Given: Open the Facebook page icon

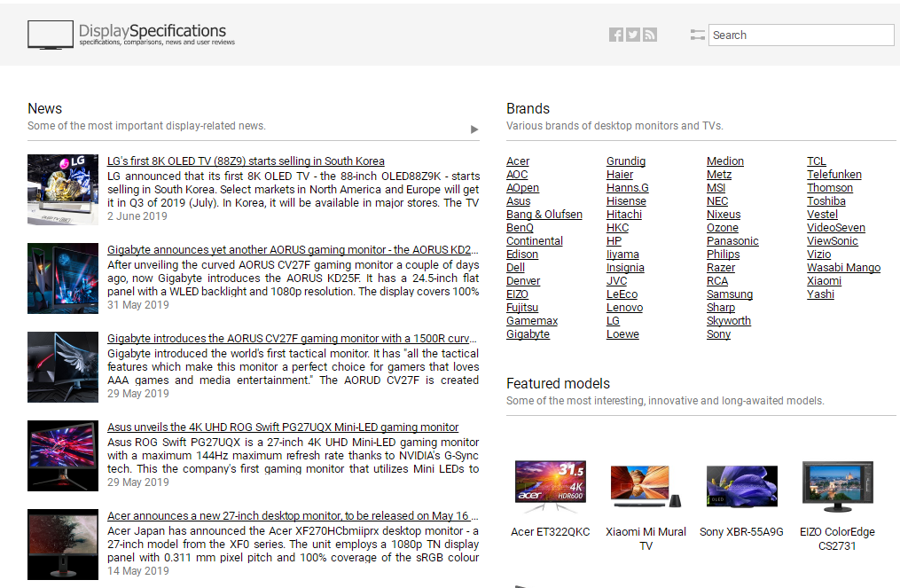Looking at the screenshot, I should tap(616, 35).
